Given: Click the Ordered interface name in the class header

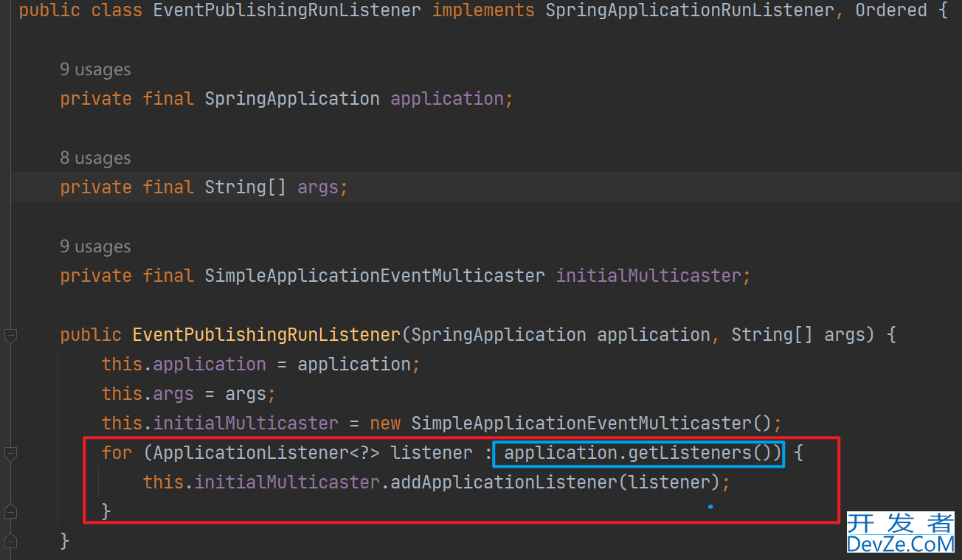Looking at the screenshot, I should 891,10.
